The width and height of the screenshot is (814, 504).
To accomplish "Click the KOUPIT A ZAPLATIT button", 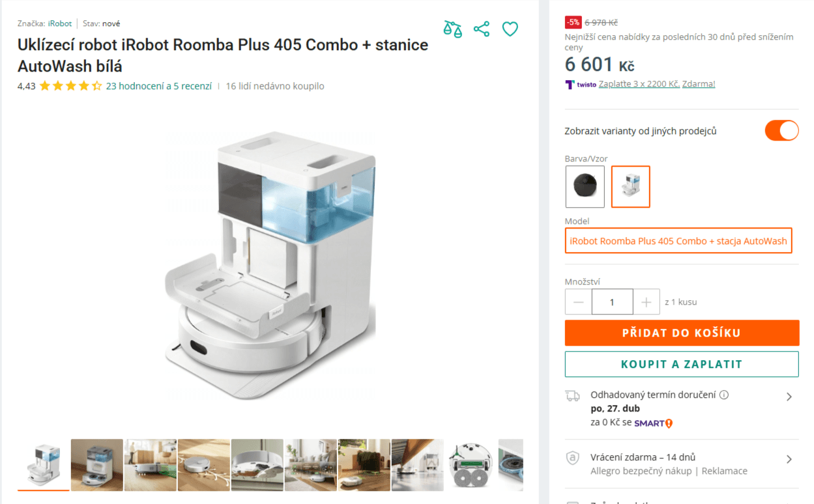I will pyautogui.click(x=681, y=364).
